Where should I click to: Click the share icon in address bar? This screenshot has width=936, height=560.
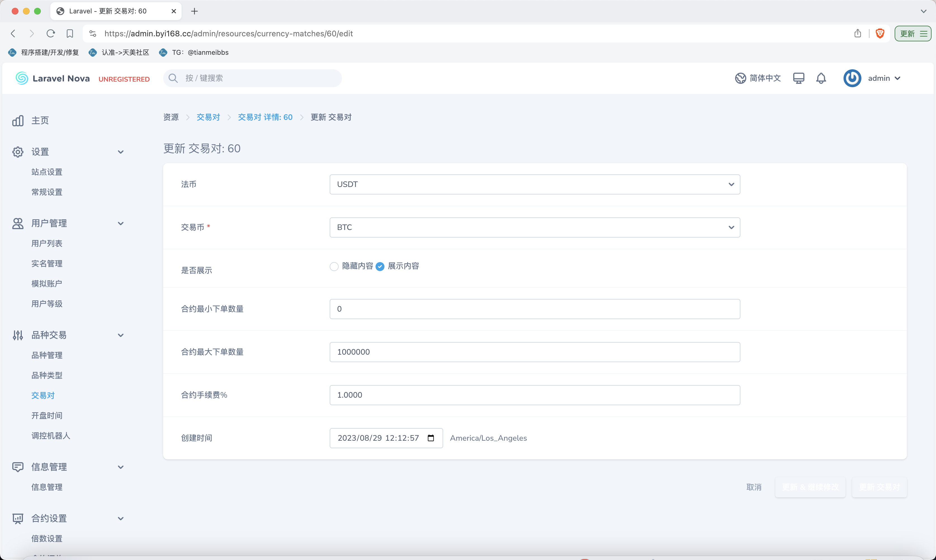click(857, 33)
